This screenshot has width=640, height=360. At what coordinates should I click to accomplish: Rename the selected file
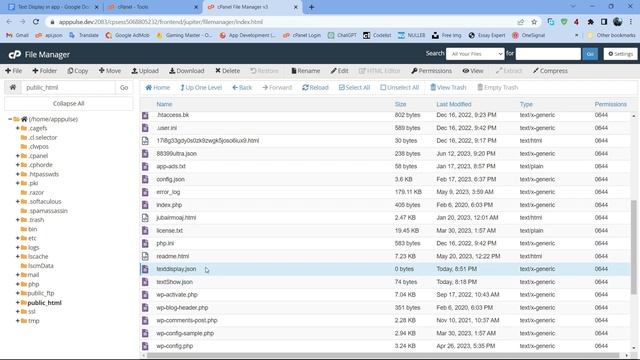305,71
